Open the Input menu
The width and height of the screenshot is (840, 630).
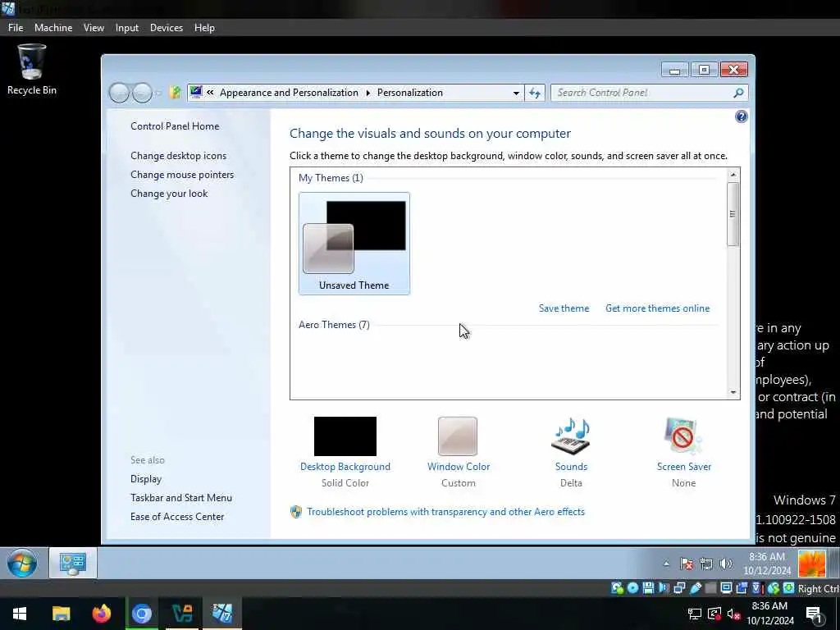coord(127,28)
